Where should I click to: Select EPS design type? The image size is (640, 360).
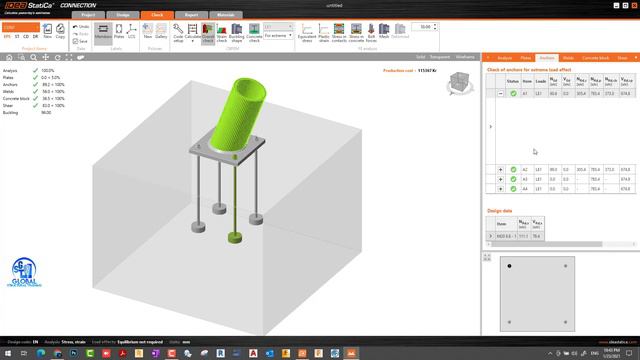[x=7, y=36]
